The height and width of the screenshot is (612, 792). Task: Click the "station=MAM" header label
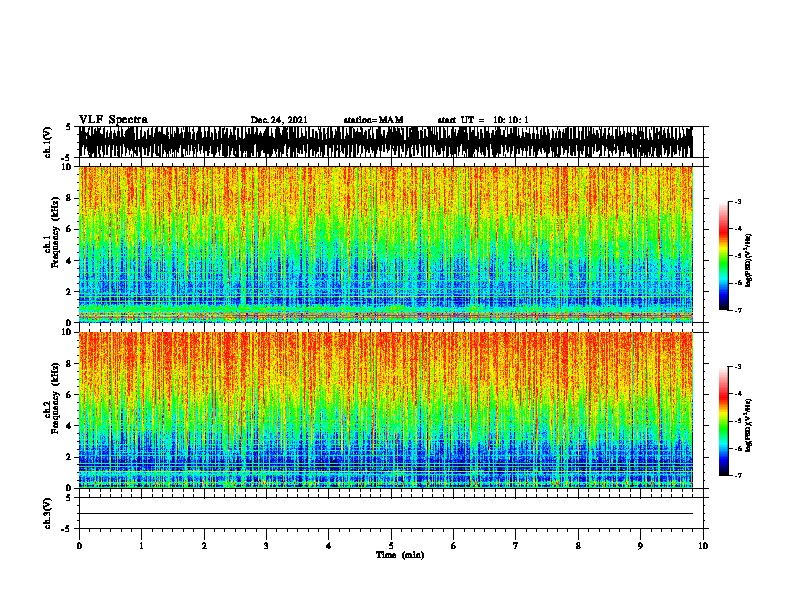(x=373, y=120)
